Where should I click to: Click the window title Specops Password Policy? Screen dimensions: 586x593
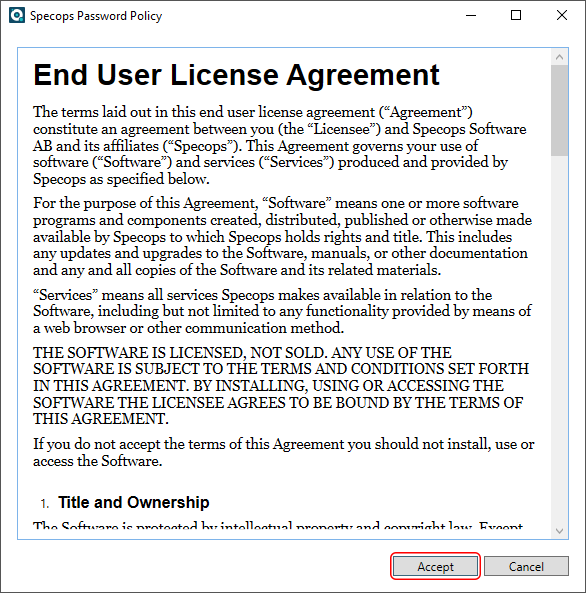click(x=96, y=16)
